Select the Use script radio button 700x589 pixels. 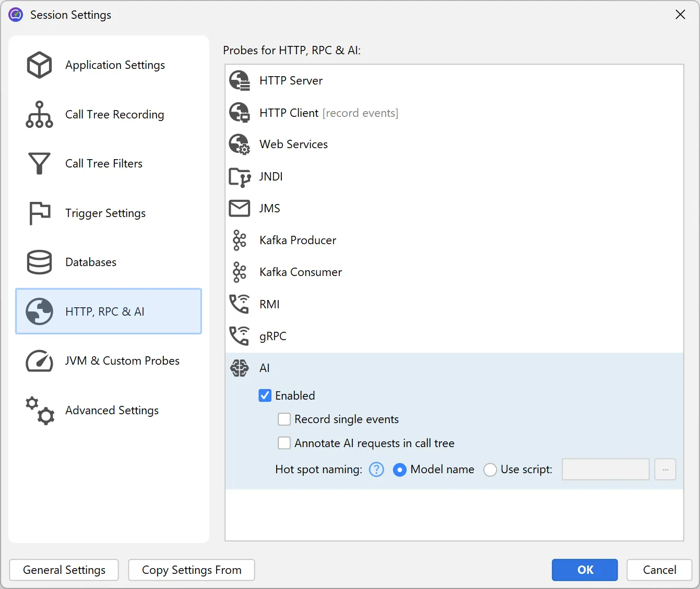(x=490, y=470)
